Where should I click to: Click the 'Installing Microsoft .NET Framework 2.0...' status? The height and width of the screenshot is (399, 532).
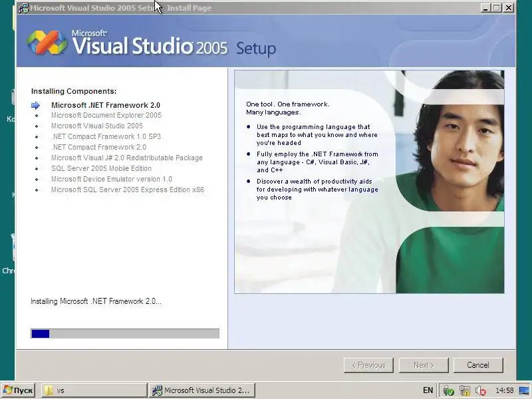coord(96,301)
